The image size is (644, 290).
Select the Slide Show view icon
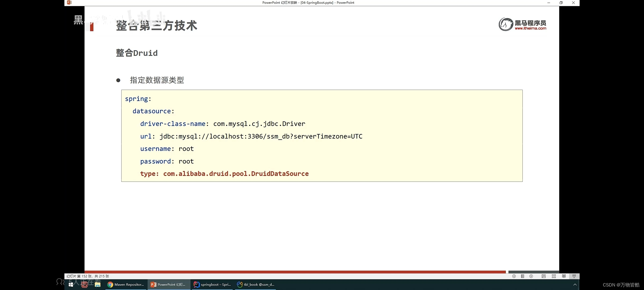tap(574, 276)
